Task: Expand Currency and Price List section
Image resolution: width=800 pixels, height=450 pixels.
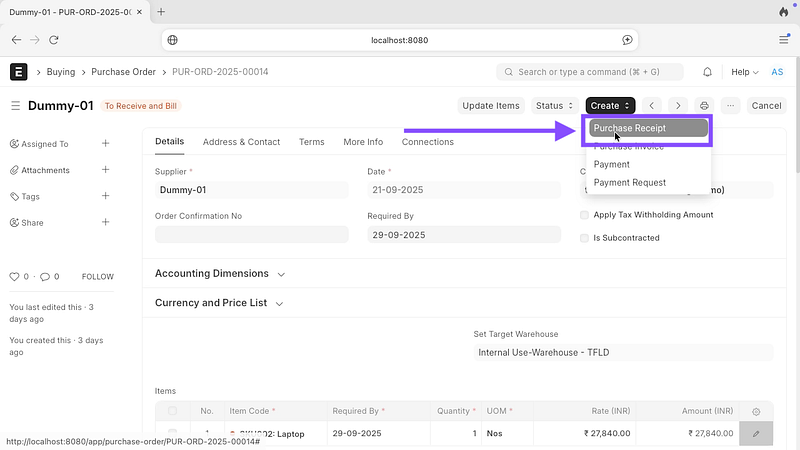Action: point(220,303)
